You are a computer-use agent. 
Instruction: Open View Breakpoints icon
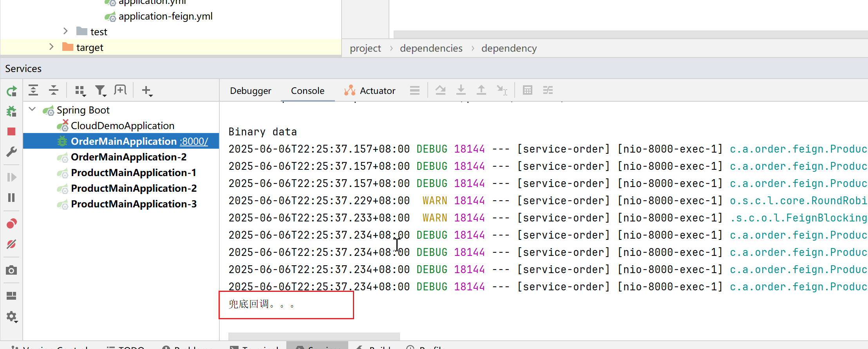coord(11,223)
